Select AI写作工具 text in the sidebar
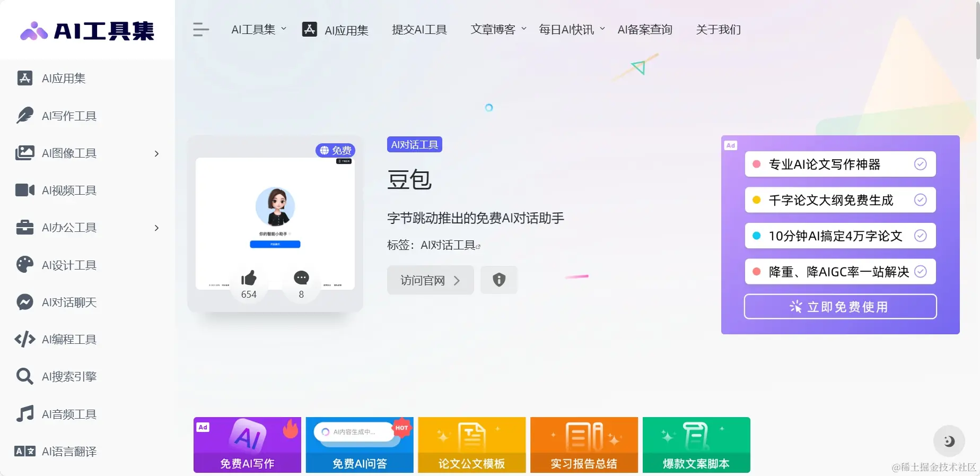Image resolution: width=980 pixels, height=476 pixels. click(x=69, y=116)
